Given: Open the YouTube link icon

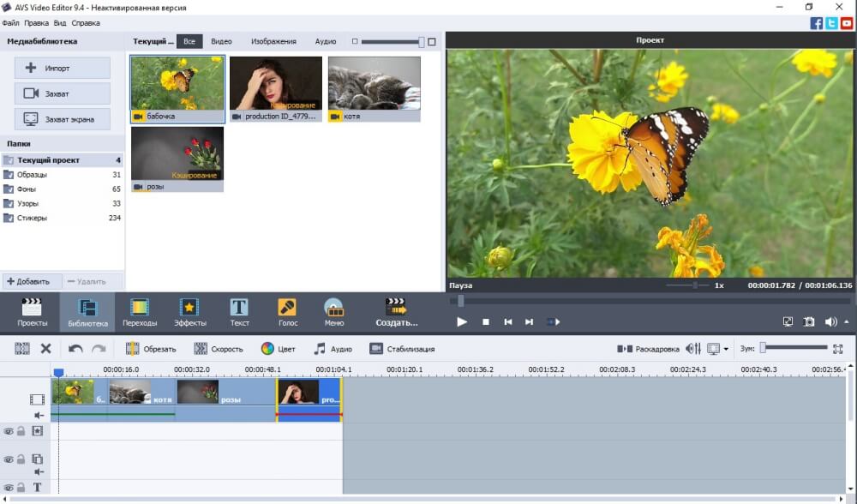Looking at the screenshot, I should tap(847, 23).
